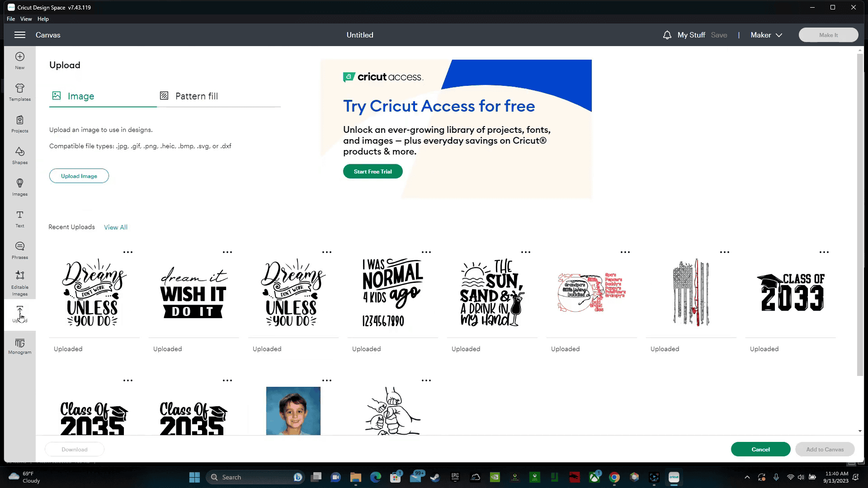The image size is (868, 488).
Task: Click Start Free Trial button
Action: click(373, 171)
